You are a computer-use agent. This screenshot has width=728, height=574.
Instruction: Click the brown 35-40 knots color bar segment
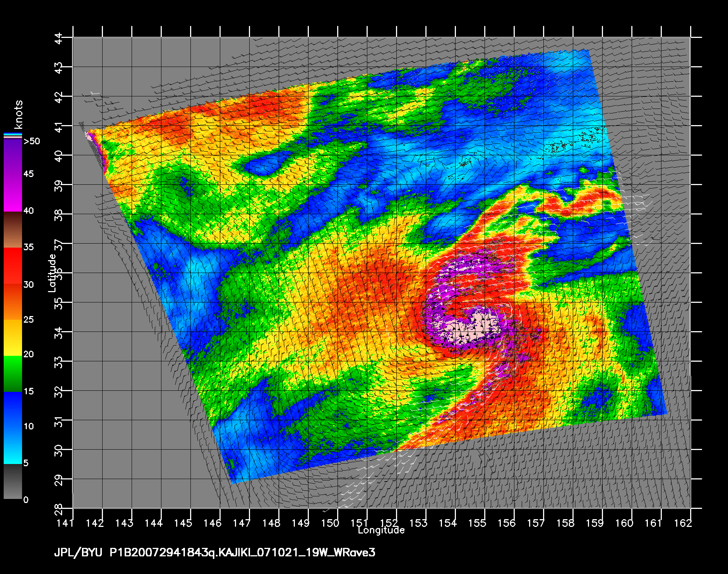point(13,230)
